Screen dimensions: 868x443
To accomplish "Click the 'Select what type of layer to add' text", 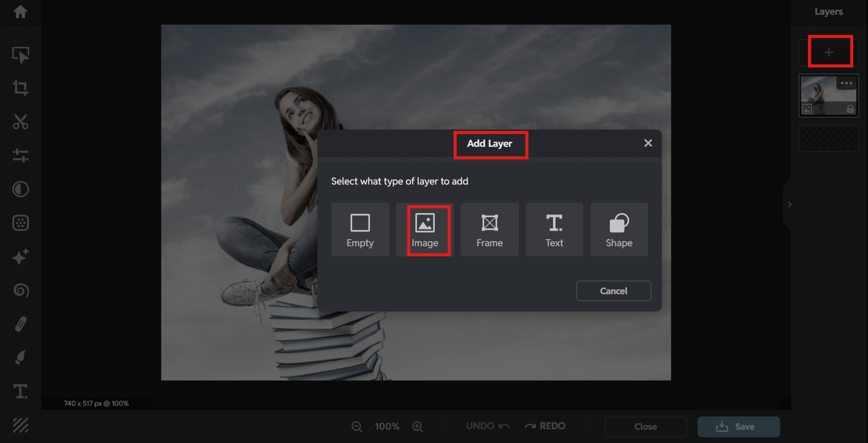I will [400, 181].
